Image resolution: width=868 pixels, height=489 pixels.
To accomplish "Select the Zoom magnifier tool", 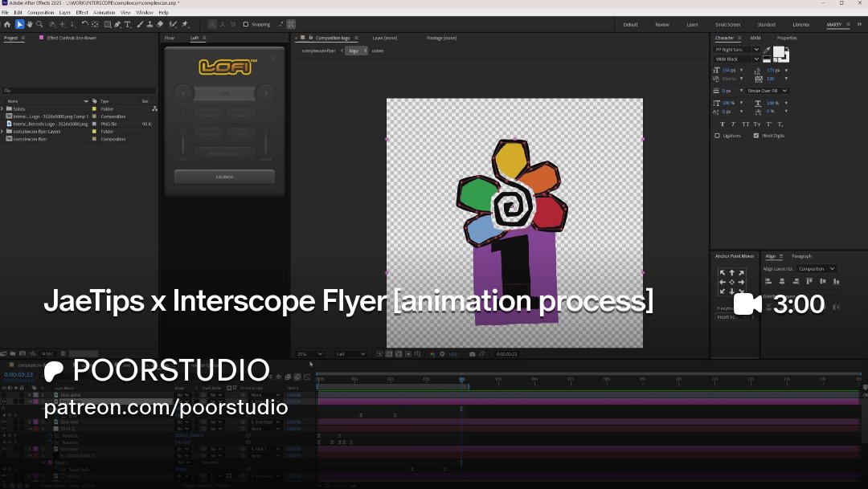I will tap(39, 24).
